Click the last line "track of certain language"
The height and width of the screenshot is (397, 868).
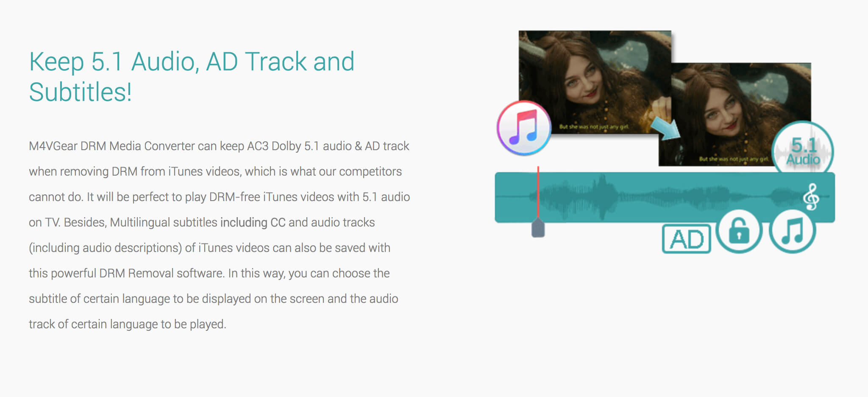coord(128,324)
